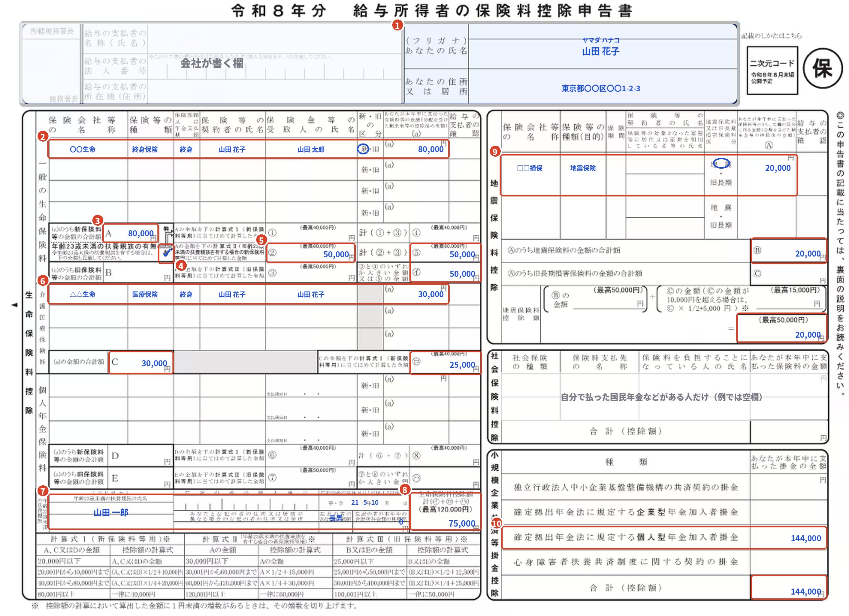The height and width of the screenshot is (616, 849).
Task: Click insurance type 終身保険
Action: point(145,149)
